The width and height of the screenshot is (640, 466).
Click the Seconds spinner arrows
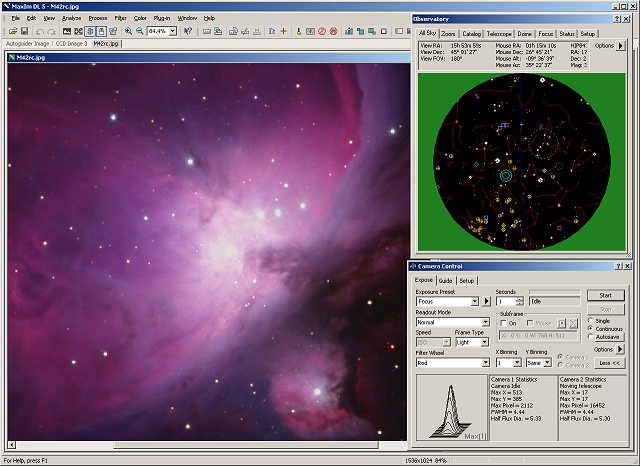pos(519,301)
